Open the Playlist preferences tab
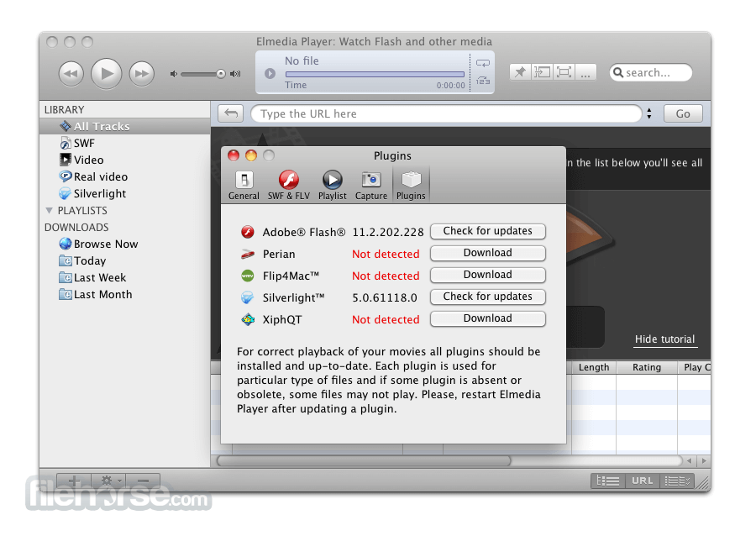 (332, 185)
